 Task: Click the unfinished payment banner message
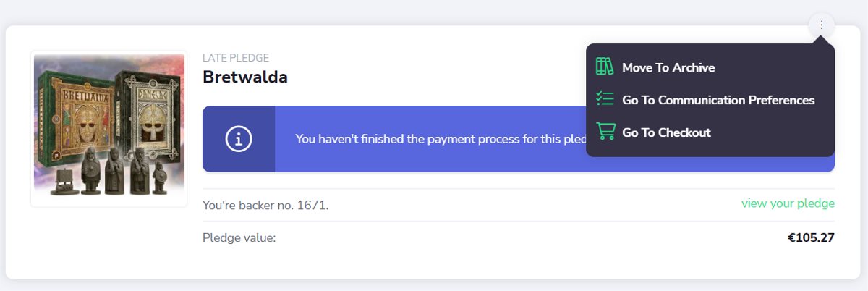441,139
